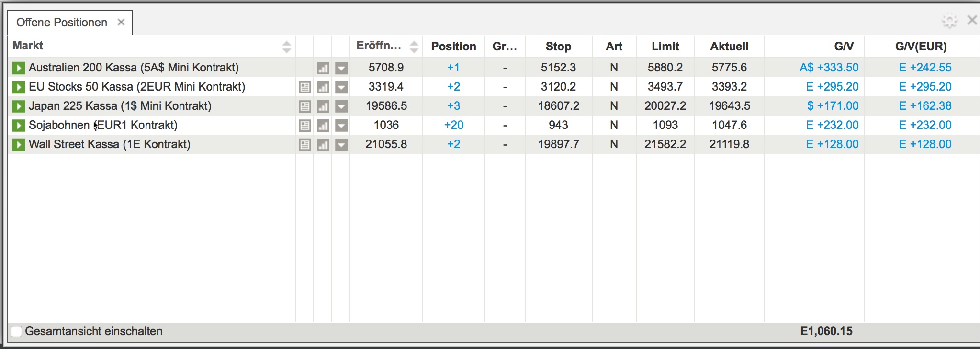
Task: Expand the dropdown arrow for Wall Street Kassa
Action: click(x=341, y=145)
